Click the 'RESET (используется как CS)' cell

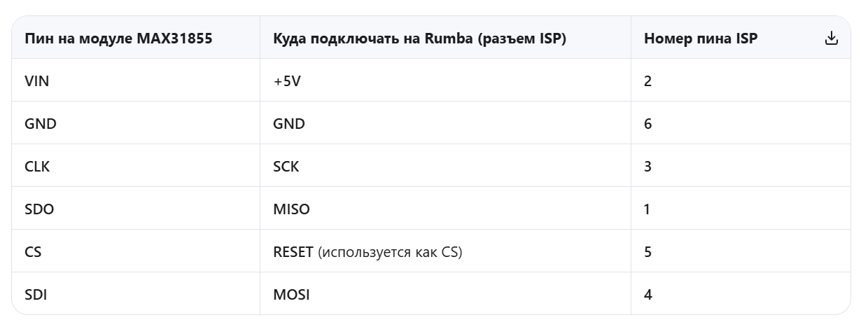click(x=367, y=252)
